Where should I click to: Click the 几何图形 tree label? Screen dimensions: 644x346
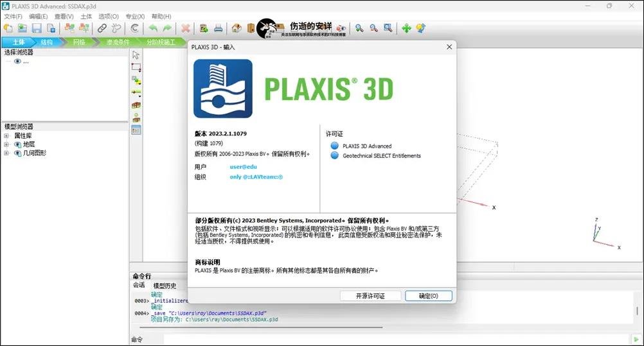click(x=35, y=153)
